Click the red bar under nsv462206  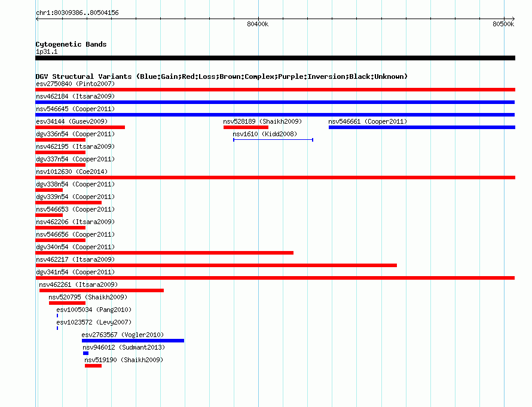coord(60,228)
